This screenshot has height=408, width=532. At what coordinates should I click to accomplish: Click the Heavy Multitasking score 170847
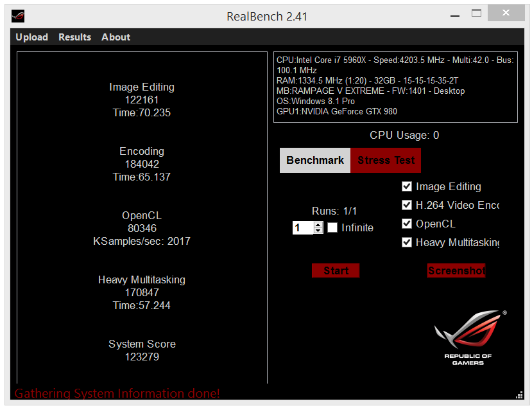tap(142, 292)
